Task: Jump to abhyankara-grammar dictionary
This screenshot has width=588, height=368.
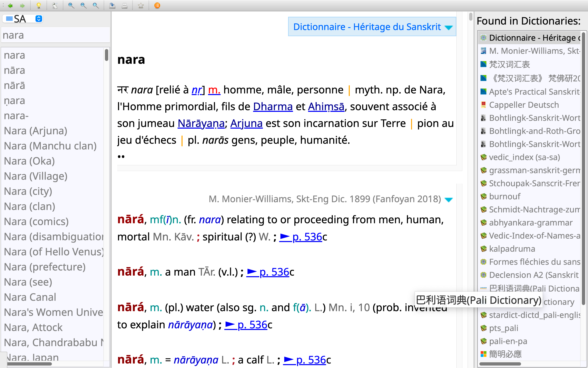Action: coord(530,223)
